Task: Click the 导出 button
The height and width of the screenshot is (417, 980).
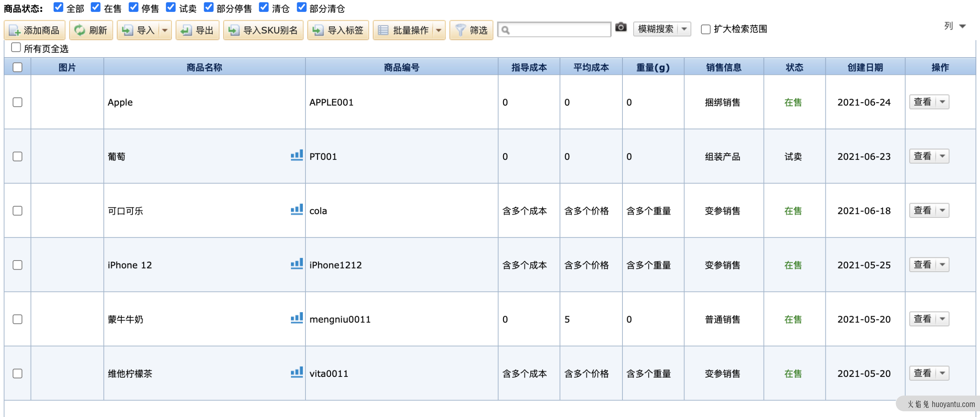Action: pyautogui.click(x=197, y=30)
